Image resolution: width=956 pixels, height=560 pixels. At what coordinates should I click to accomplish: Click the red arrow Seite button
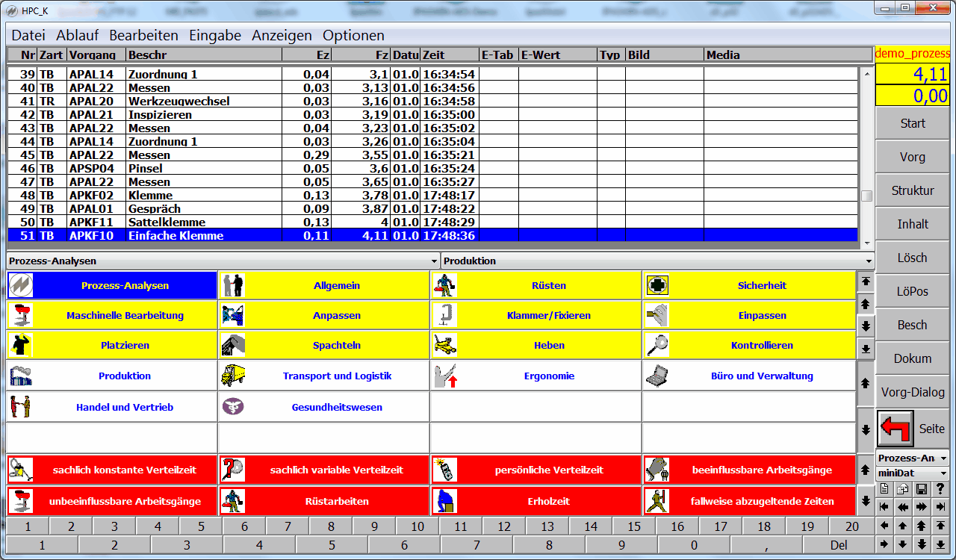coord(913,429)
